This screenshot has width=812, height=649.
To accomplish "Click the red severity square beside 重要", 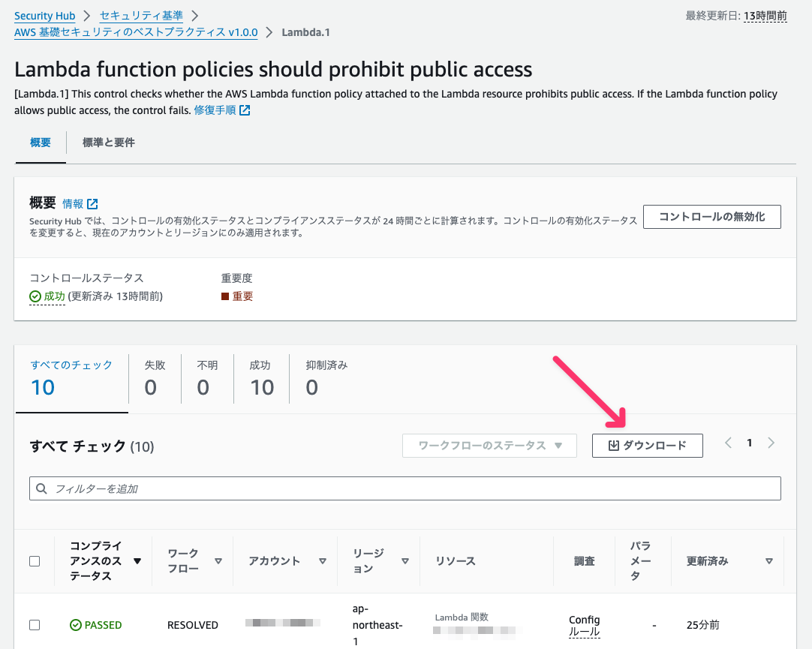I will pos(225,296).
